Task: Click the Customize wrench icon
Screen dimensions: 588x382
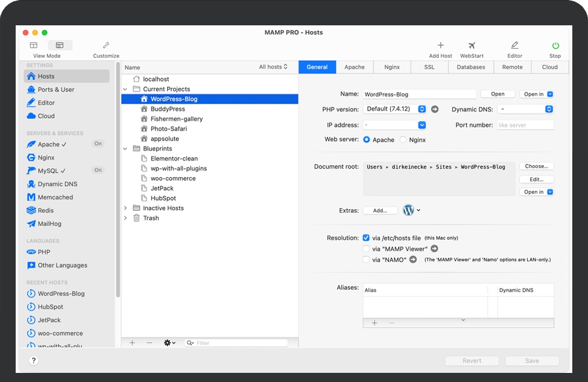Action: point(106,46)
